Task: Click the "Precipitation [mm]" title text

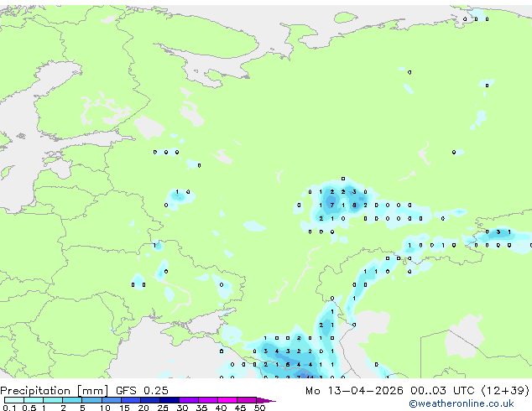Action: (55, 391)
